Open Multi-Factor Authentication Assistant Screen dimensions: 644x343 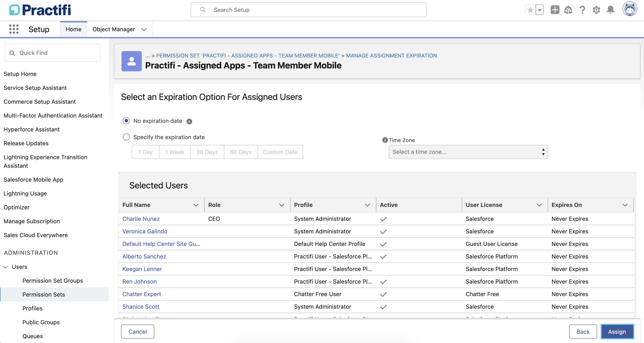coord(53,116)
